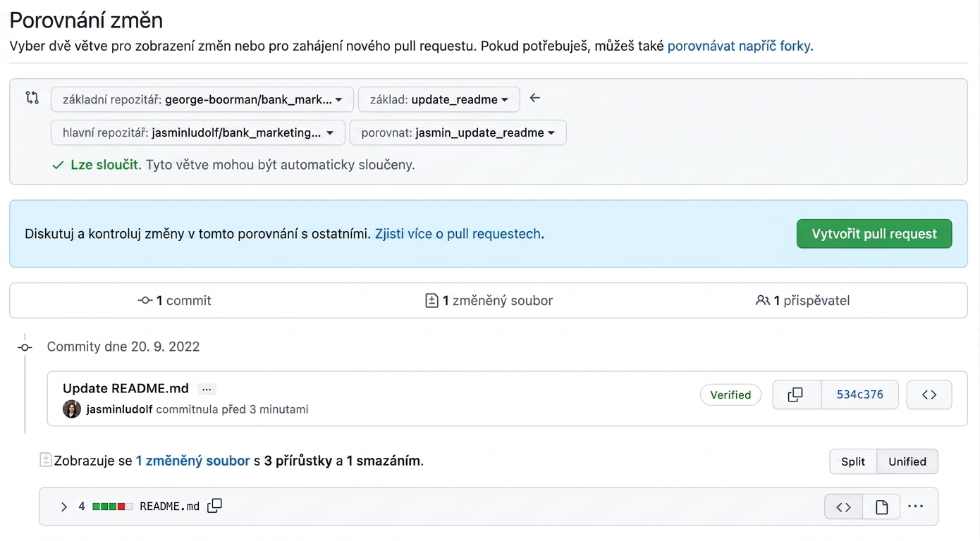The image size is (980, 541).
Task: Click the file diff icon before Zobrazuje se
Action: [x=46, y=461]
